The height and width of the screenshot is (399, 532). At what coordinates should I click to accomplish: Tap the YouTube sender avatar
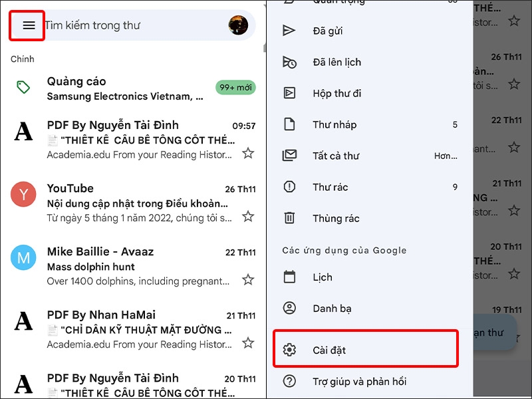tap(23, 194)
